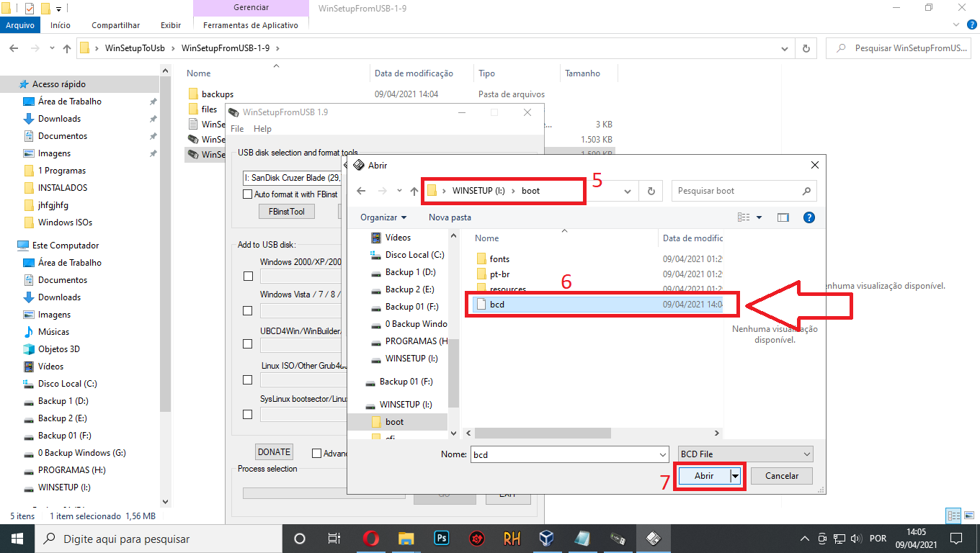Click Abrir button to open bcd
Viewport: 980px width, 553px height.
point(704,476)
